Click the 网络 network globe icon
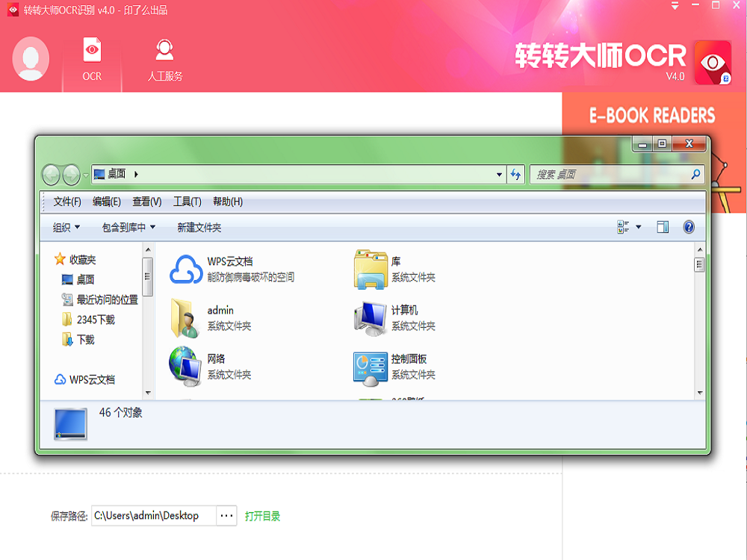This screenshot has width=747, height=560. (186, 366)
